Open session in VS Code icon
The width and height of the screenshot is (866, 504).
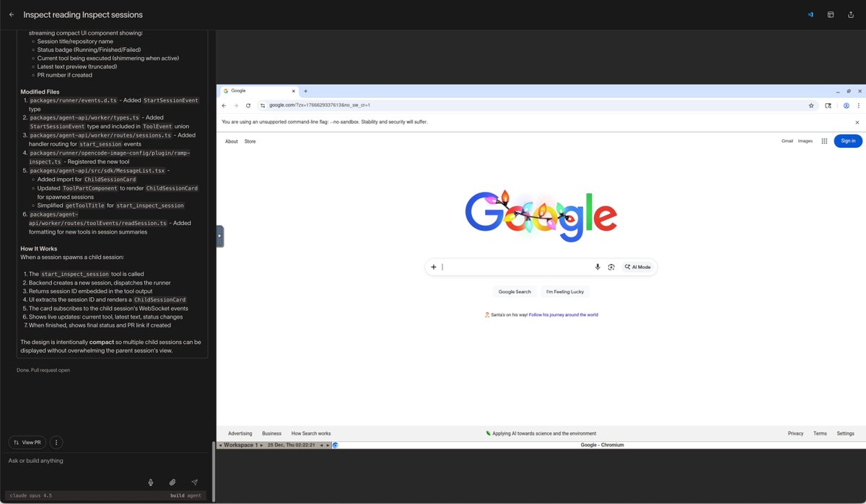click(x=810, y=14)
